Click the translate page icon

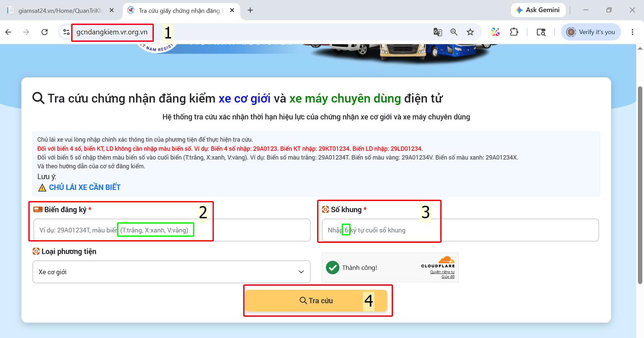tap(438, 32)
